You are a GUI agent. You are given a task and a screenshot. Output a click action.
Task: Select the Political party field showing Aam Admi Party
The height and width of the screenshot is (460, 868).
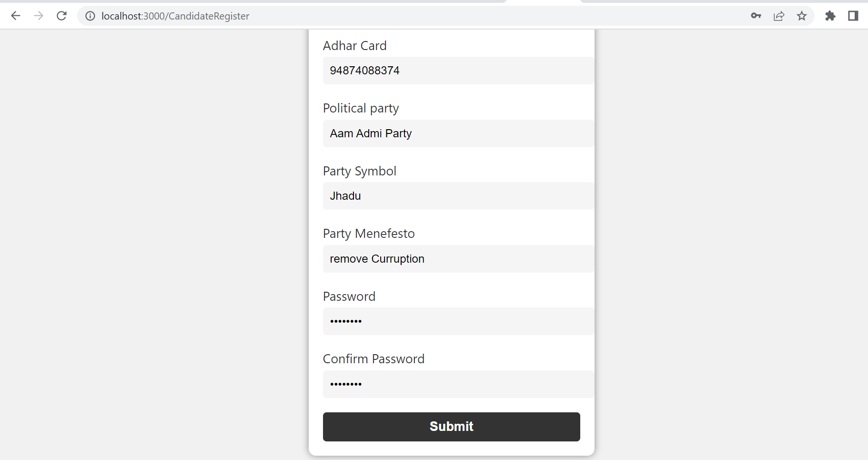[x=458, y=133]
